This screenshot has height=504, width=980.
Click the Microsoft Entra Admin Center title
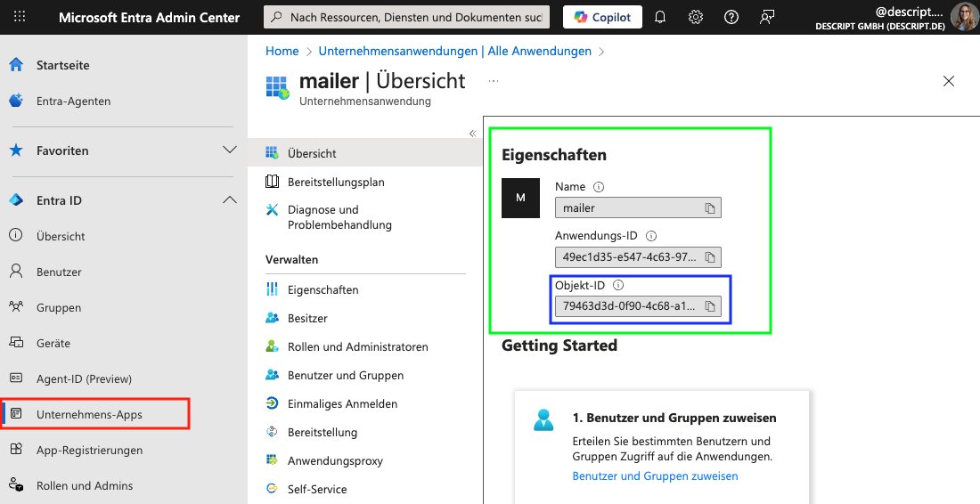coord(149,18)
